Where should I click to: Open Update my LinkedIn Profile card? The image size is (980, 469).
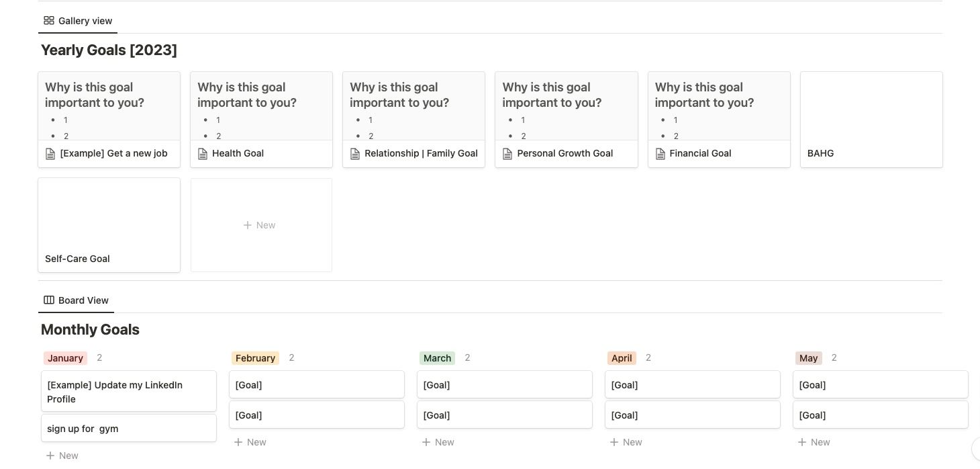click(x=129, y=391)
